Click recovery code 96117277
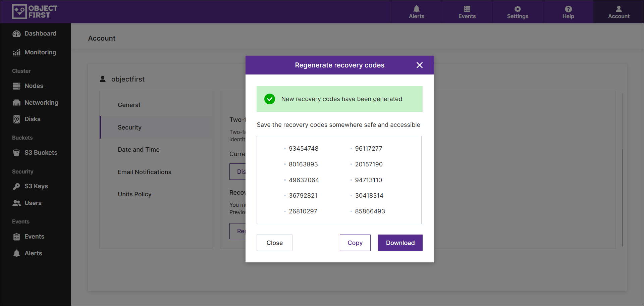 point(369,149)
